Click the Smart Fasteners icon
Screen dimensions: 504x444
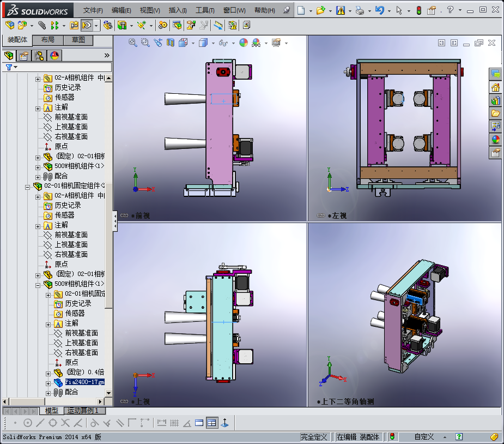(74, 25)
